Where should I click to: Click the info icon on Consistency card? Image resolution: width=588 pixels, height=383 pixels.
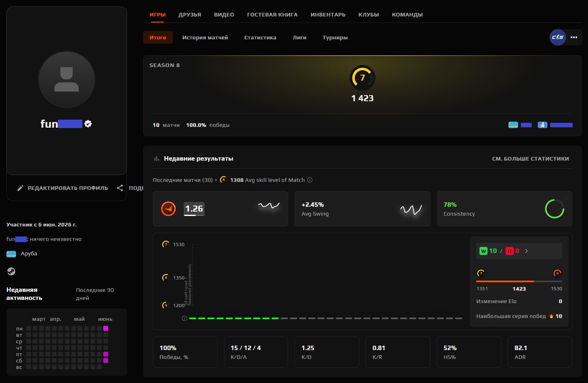(x=565, y=198)
